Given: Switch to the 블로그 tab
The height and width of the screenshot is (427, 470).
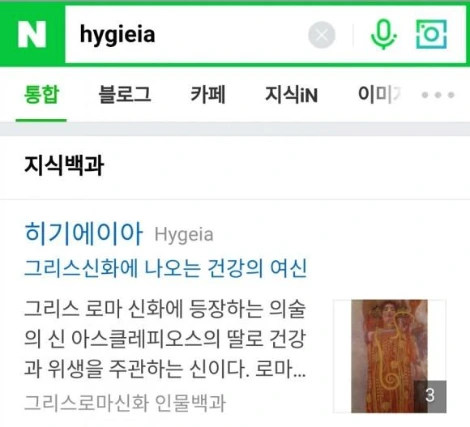Looking at the screenshot, I should click(125, 94).
